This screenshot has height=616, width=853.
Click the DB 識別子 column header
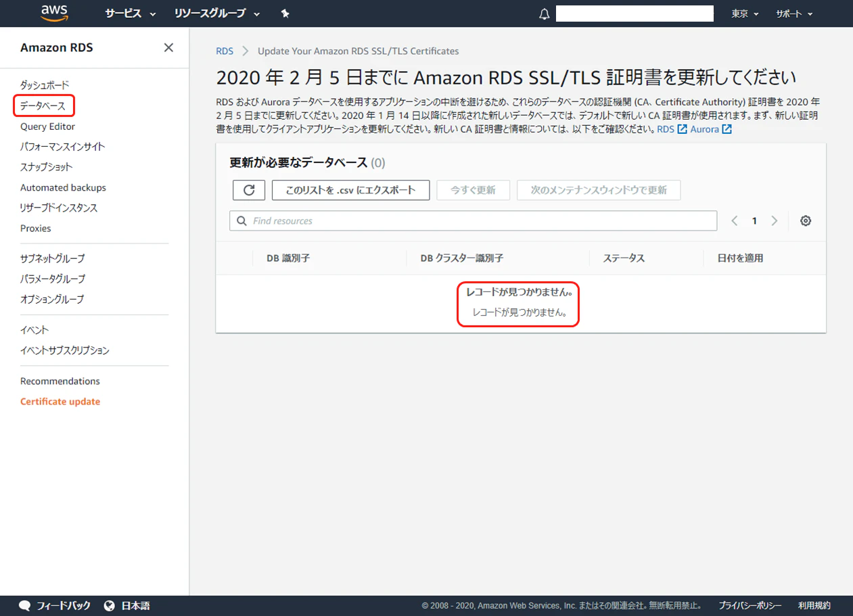pyautogui.click(x=288, y=258)
